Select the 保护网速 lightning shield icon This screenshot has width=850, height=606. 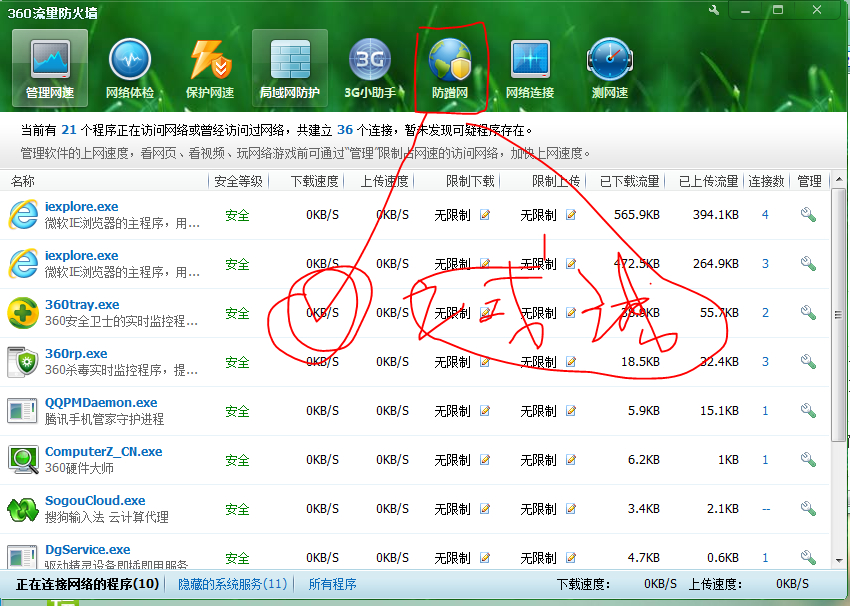(210, 68)
